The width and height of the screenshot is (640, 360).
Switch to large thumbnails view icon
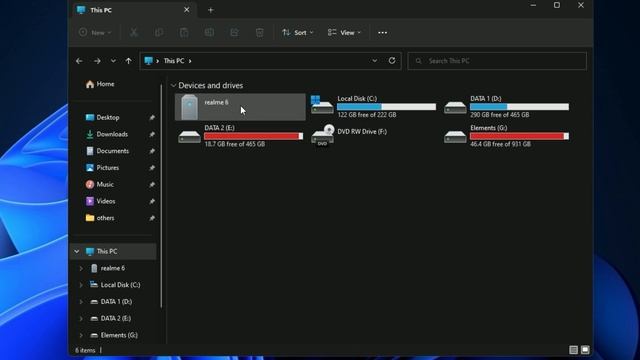click(585, 350)
